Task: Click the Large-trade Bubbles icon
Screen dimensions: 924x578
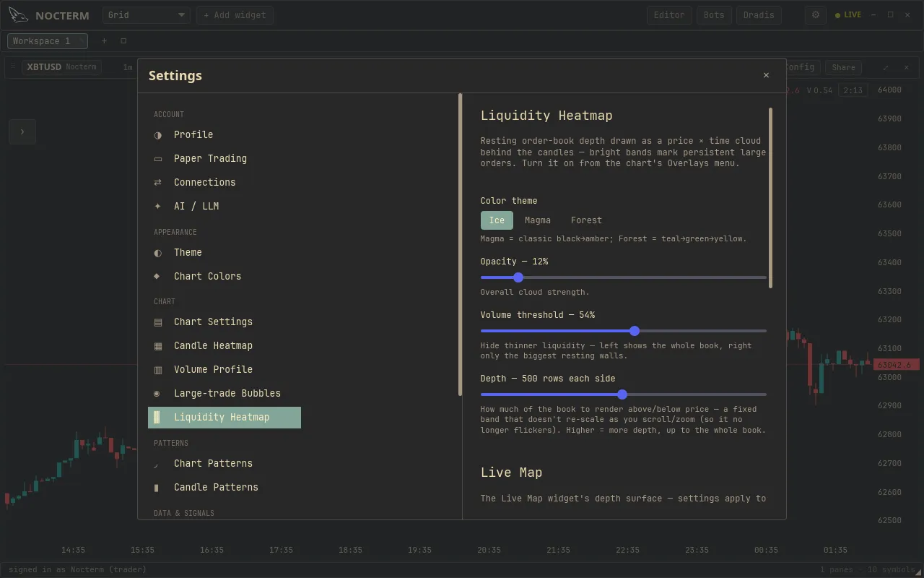Action: click(x=157, y=394)
